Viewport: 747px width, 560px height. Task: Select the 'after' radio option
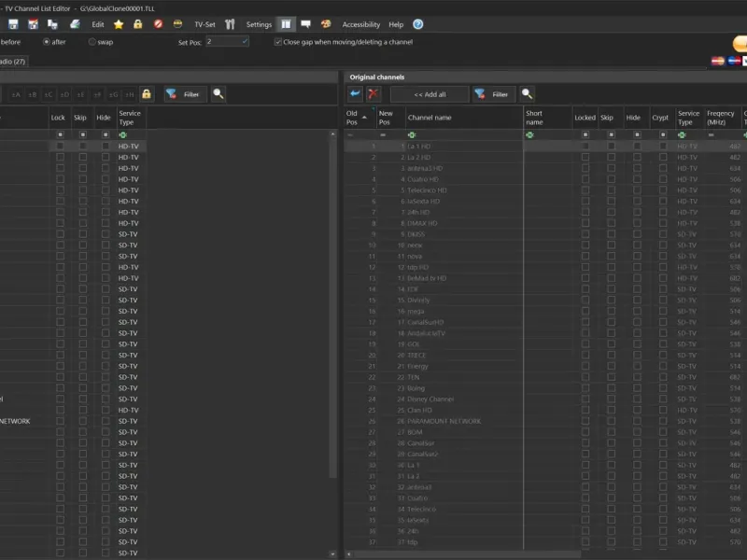[48, 42]
